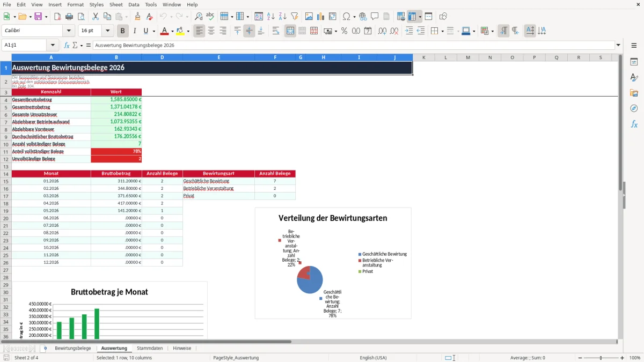The width and height of the screenshot is (644, 362).
Task: Click the AutoFilter funnel icon
Action: click(x=294, y=17)
